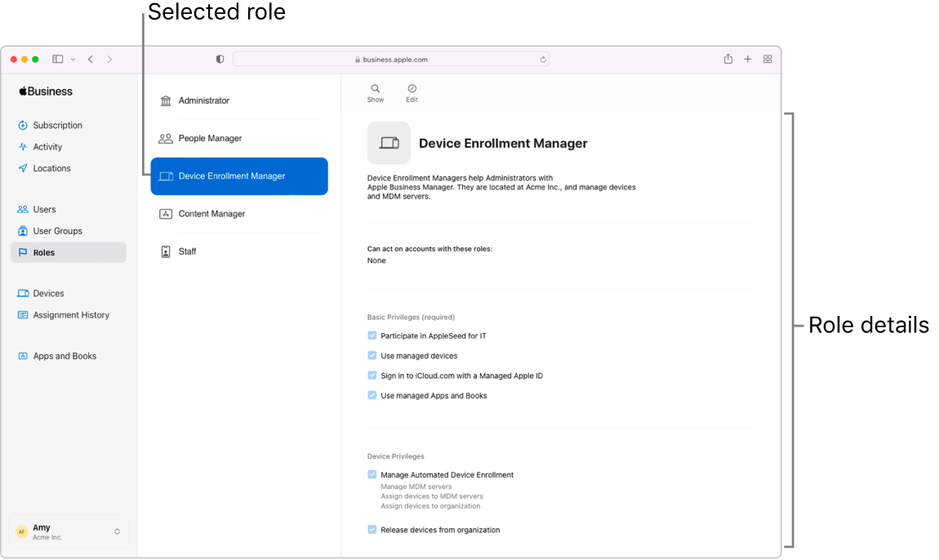Toggle Sign in to iCloud.com with Managed Apple ID
This screenshot has width=939, height=560.
pyautogui.click(x=372, y=375)
